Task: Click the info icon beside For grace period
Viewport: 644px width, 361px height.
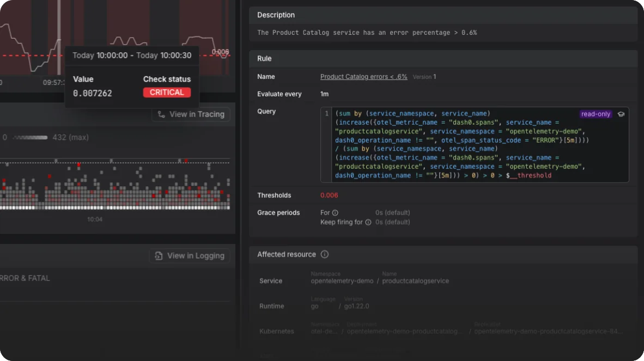Action: tap(335, 212)
